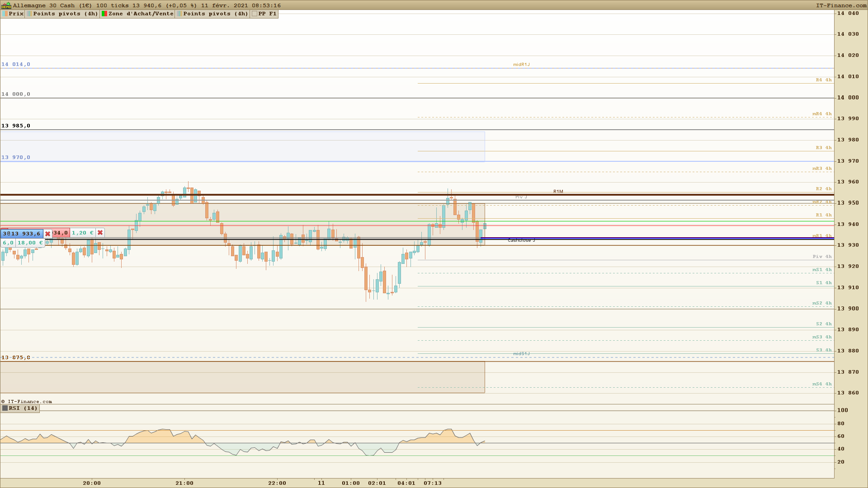Open the RSI (14) indicator settings label
868x488 pixels.
click(x=23, y=408)
